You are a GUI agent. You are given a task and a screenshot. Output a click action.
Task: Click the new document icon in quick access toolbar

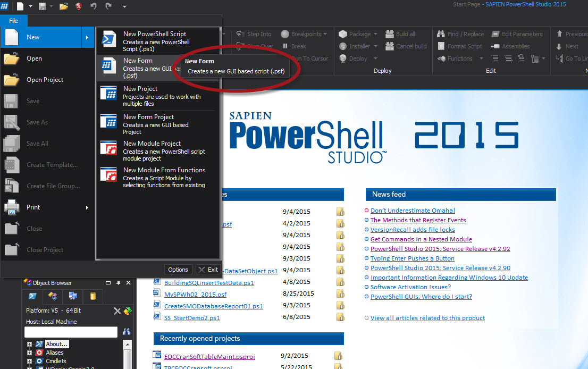coord(20,6)
